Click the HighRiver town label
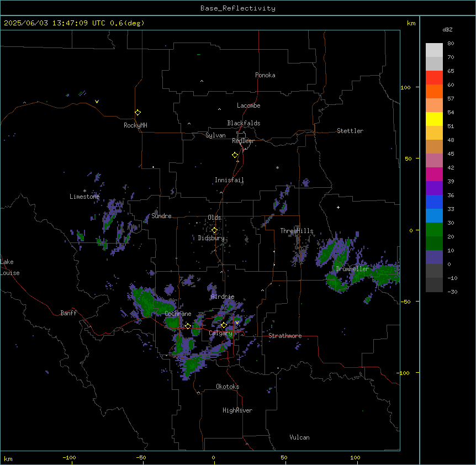Viewport: 476px width, 465px height. click(237, 410)
